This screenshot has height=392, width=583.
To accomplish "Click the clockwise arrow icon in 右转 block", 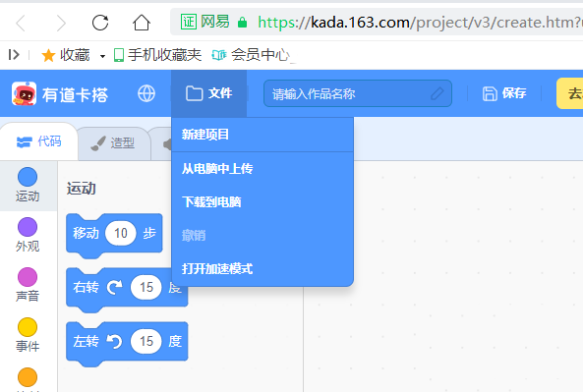I will point(114,287).
